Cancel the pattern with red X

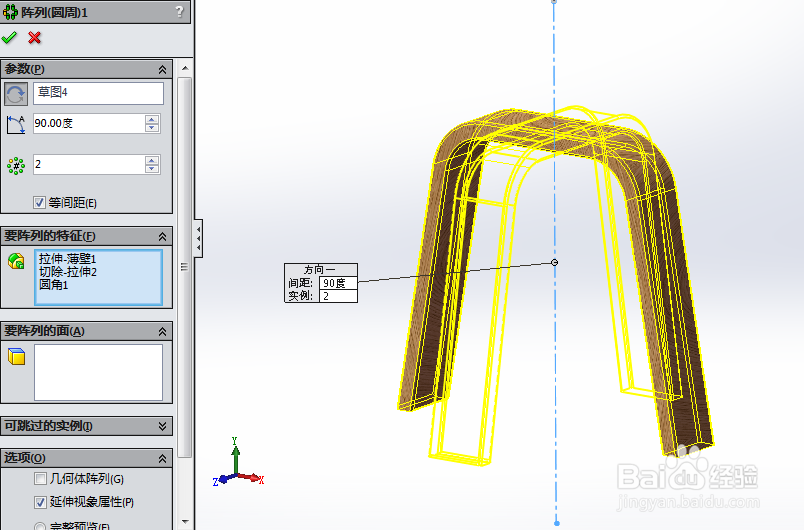34,37
